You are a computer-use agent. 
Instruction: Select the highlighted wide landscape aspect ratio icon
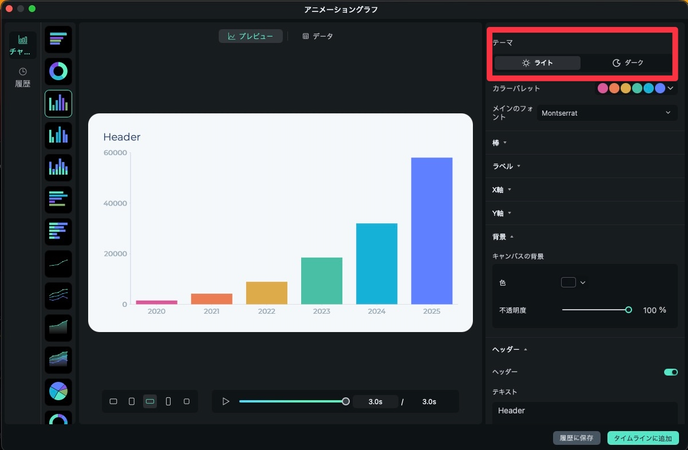pyautogui.click(x=150, y=401)
